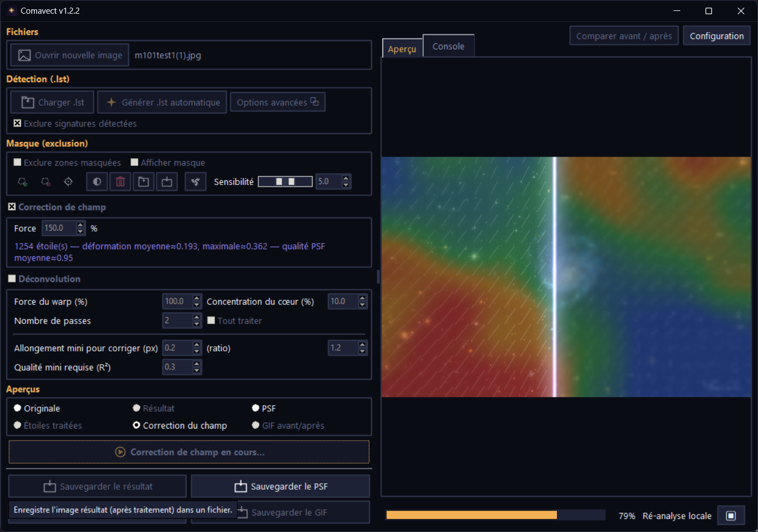Increase Force value with up arrow

pos(80,224)
